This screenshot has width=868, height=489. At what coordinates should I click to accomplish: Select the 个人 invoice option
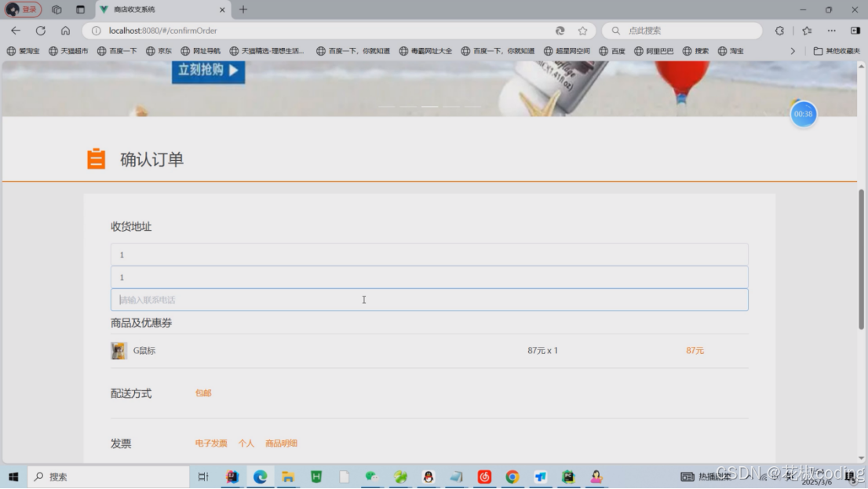(246, 443)
